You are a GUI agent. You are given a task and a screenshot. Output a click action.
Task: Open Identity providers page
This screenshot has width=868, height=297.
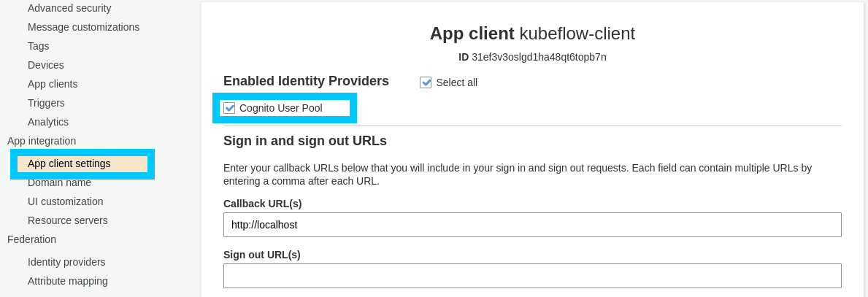pos(66,262)
